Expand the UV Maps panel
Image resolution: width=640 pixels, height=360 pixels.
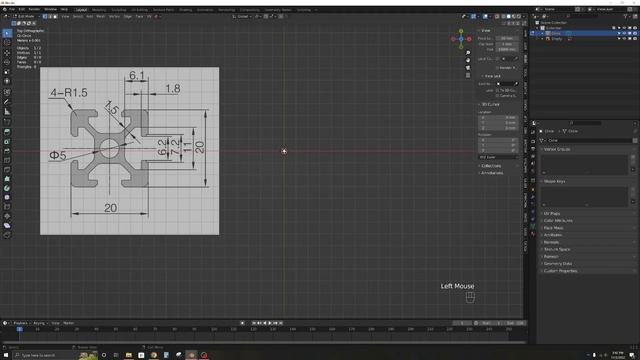552,213
